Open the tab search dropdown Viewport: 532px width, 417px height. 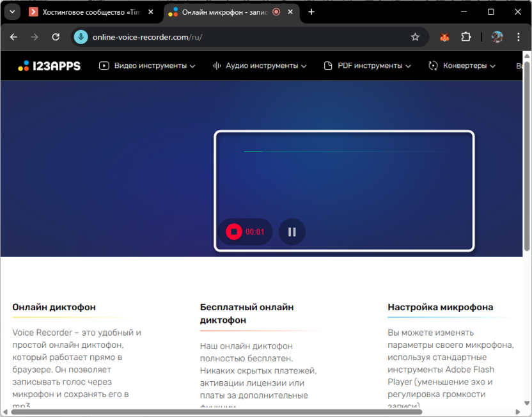point(12,12)
